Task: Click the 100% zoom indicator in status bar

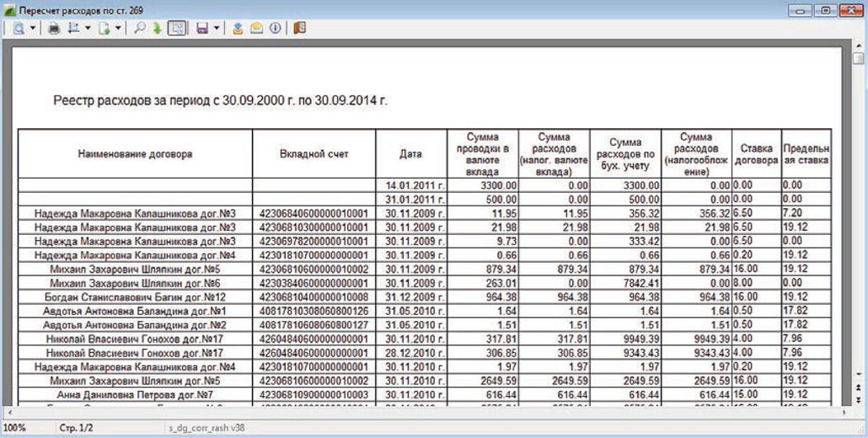Action: click(x=14, y=428)
